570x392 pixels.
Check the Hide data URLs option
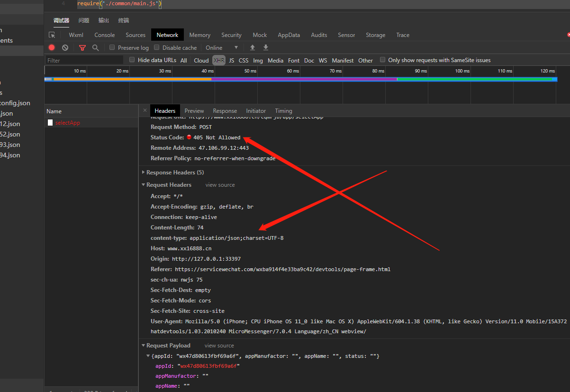132,60
